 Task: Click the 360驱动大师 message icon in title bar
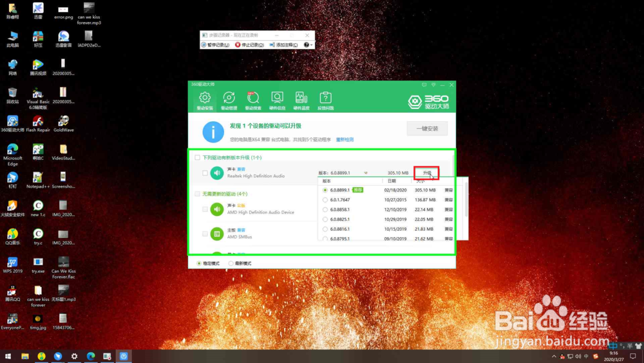pyautogui.click(x=424, y=84)
